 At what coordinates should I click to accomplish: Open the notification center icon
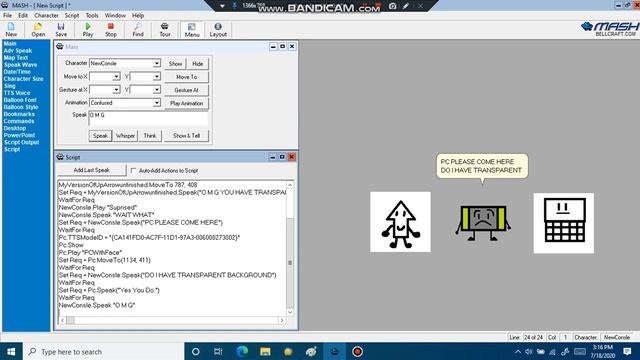point(627,351)
